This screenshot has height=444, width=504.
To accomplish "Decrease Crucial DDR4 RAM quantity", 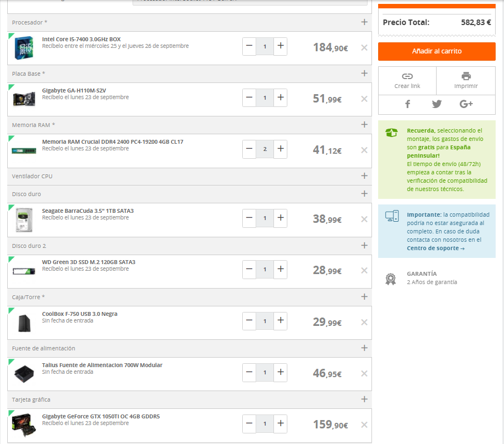I will [249, 149].
